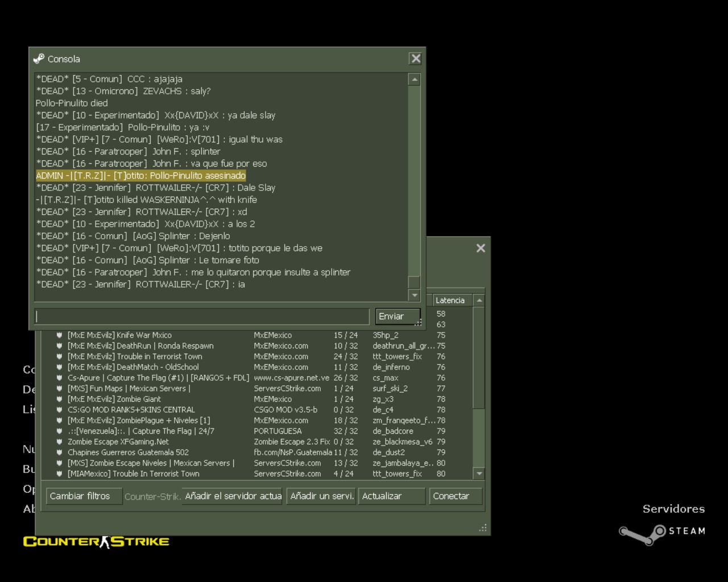The image size is (728, 582).
Task: Open Cambiar filtros
Action: 84,496
